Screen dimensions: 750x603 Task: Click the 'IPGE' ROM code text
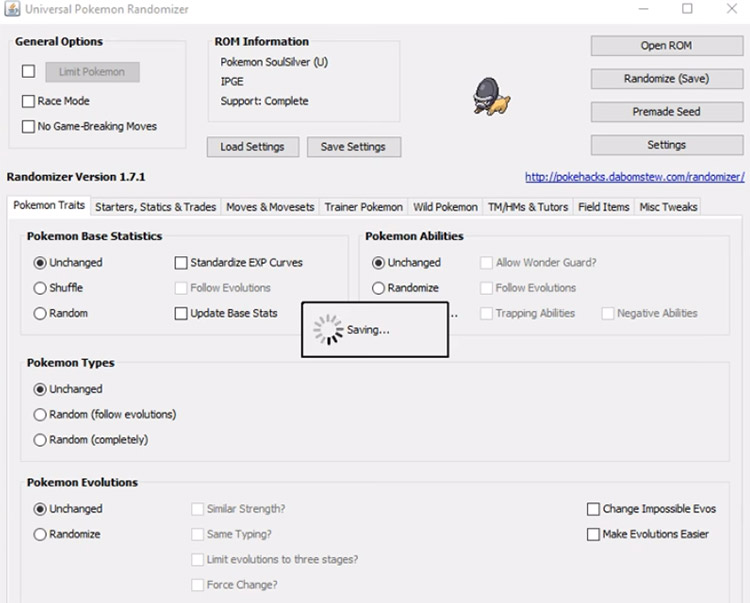click(232, 82)
